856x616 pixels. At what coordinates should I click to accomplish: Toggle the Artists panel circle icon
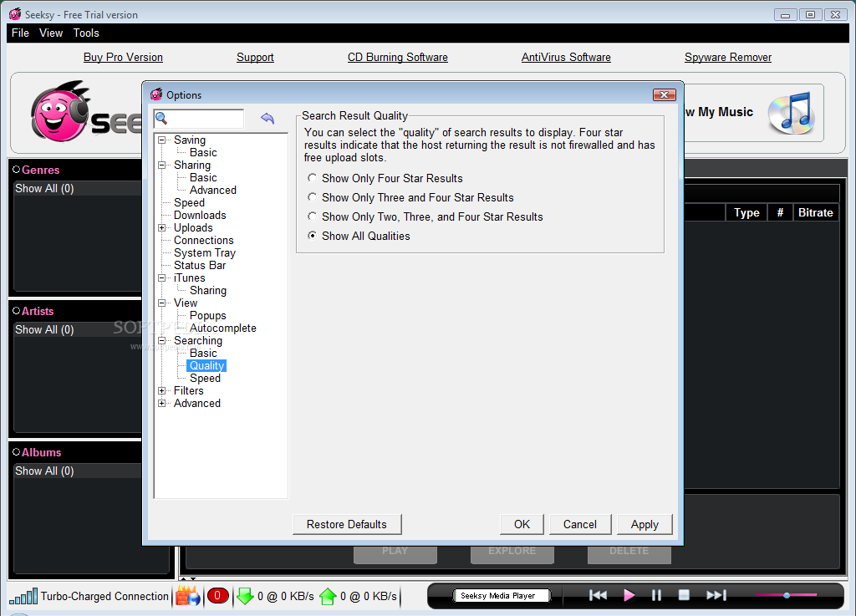tap(17, 311)
